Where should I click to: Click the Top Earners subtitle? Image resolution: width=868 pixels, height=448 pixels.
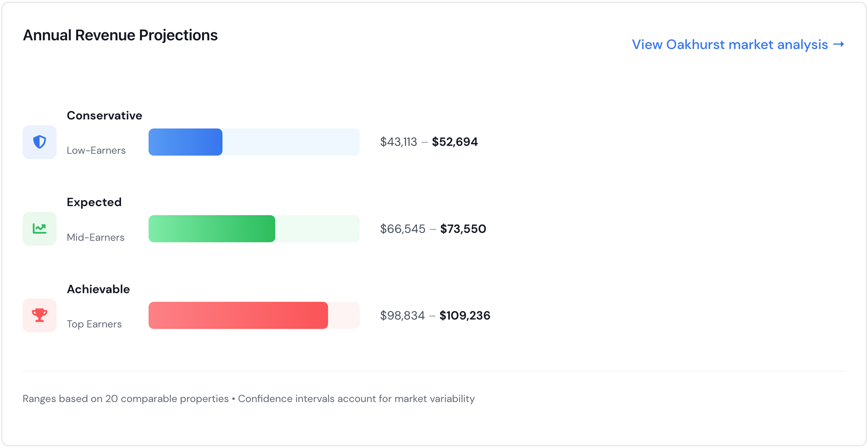(94, 324)
